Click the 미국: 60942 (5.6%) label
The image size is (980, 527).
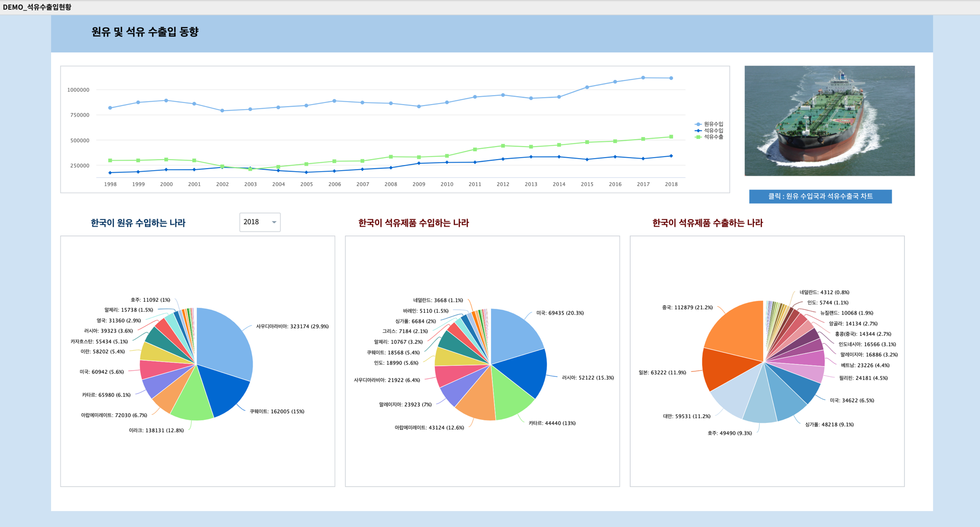[x=102, y=372]
